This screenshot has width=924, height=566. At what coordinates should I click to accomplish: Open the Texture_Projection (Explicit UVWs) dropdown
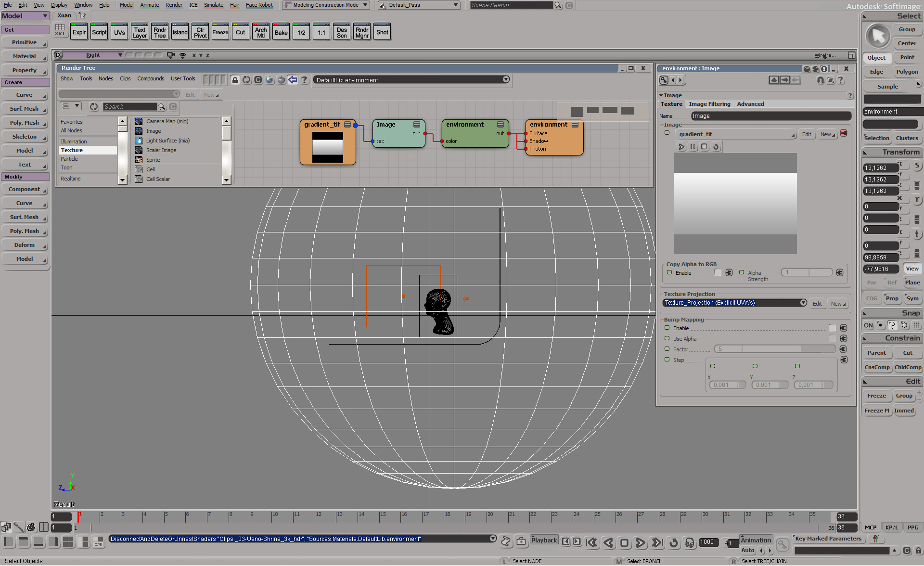coord(735,303)
